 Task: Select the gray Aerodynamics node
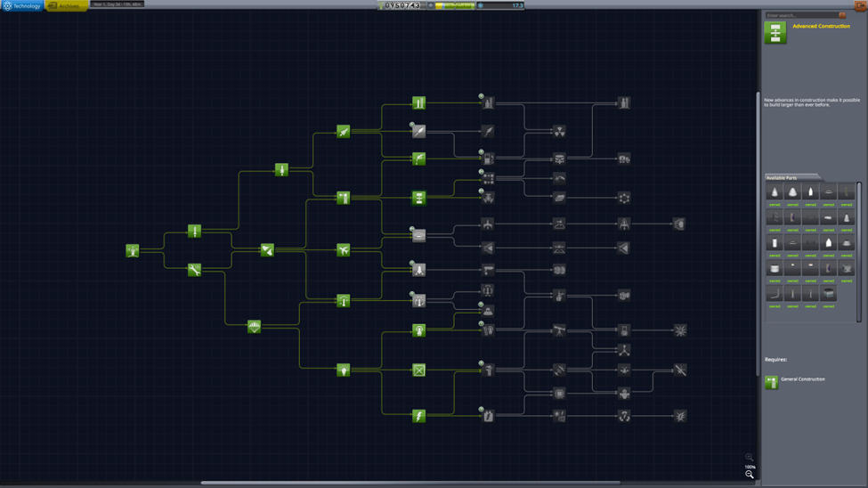pyautogui.click(x=419, y=235)
